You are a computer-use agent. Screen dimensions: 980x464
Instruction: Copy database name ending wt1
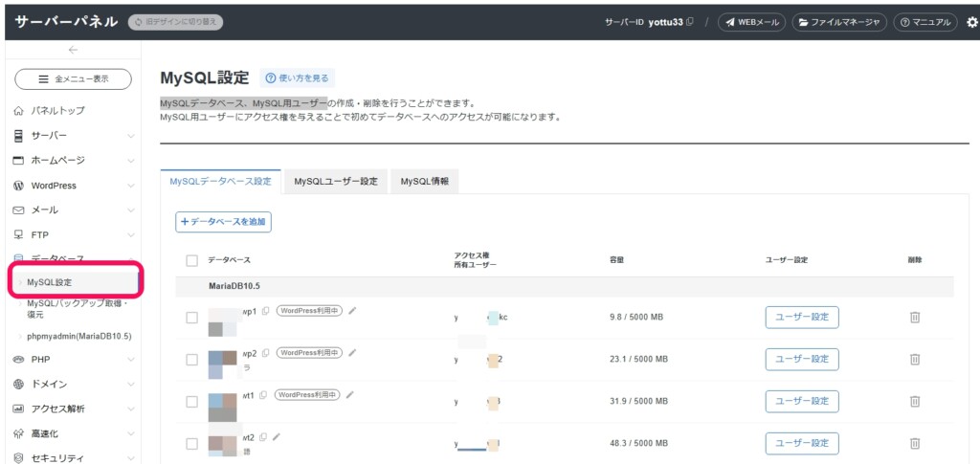click(263, 395)
